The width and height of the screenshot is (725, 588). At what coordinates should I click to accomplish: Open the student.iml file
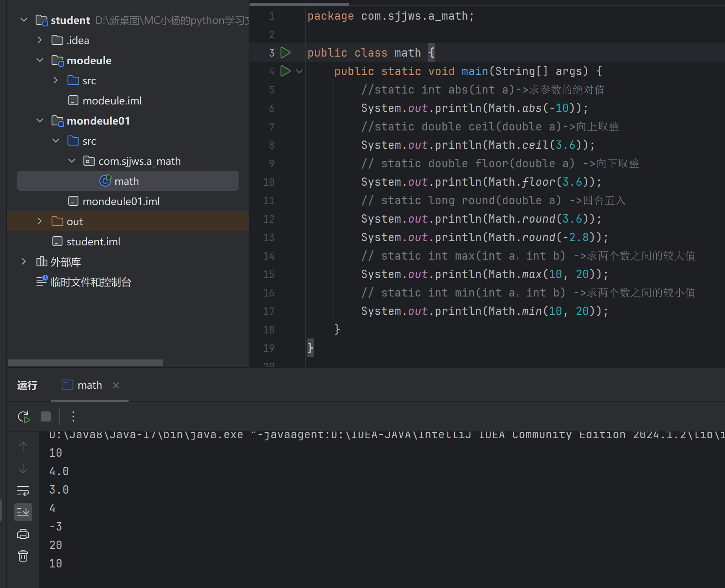click(x=93, y=242)
